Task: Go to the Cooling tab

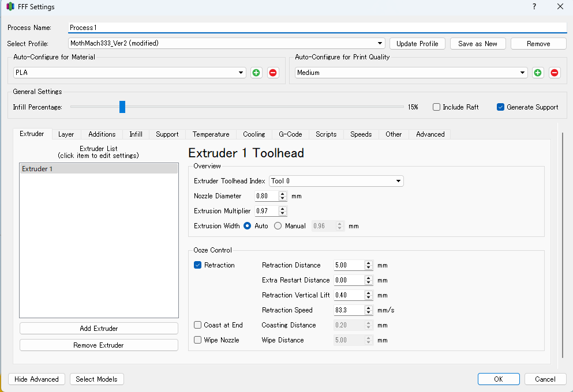Action: tap(254, 134)
